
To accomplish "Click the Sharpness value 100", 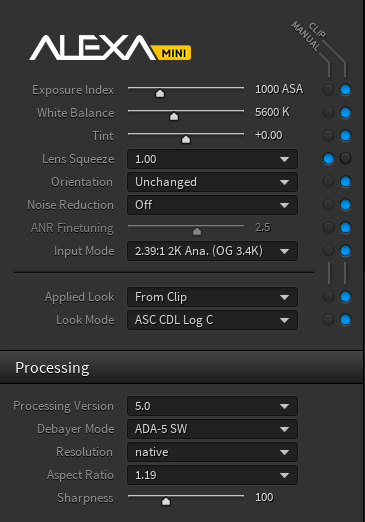I will coord(264,497).
